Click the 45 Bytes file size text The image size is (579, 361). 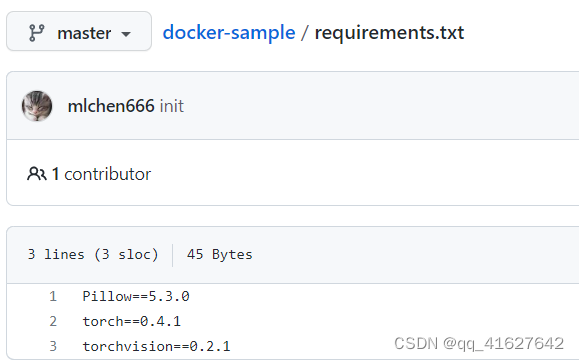pos(220,254)
